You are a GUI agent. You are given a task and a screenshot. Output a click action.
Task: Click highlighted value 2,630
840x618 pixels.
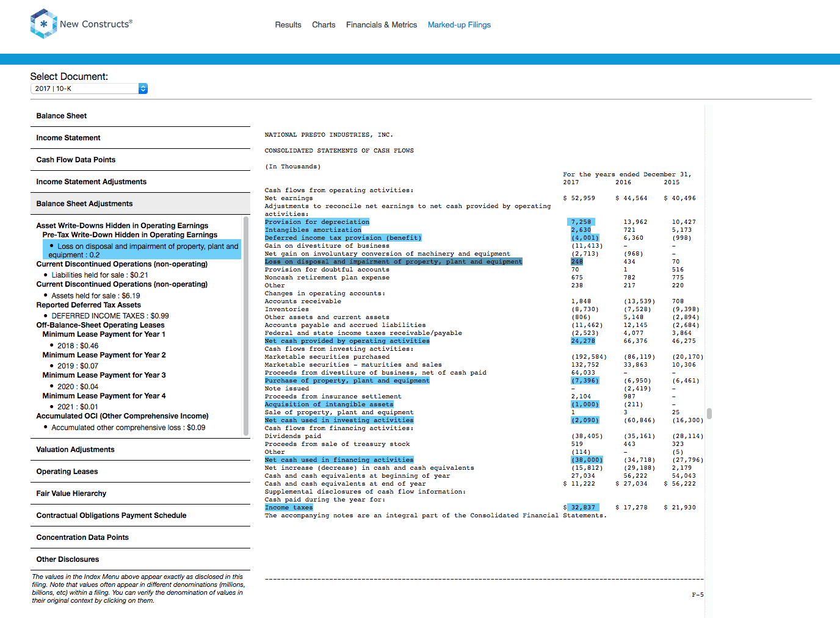[581, 230]
